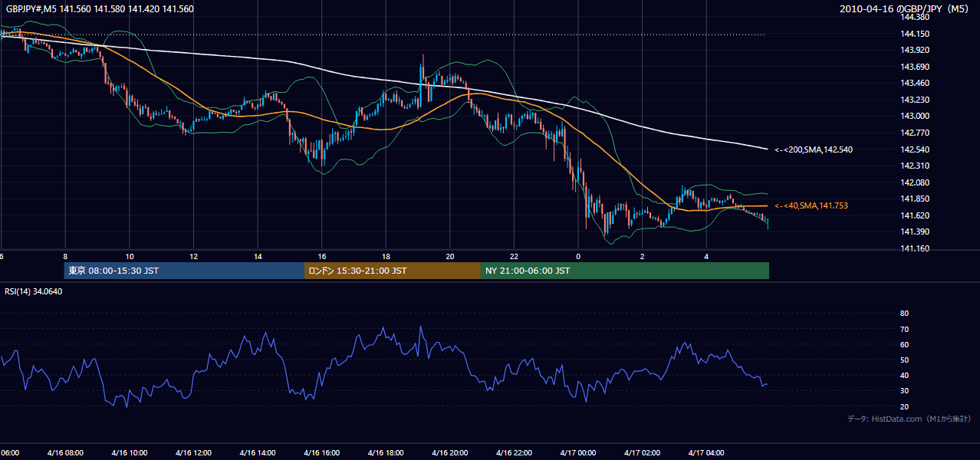The image size is (980, 460).
Task: Click the RSI(14) 34.0640 indicator label
Action: 34,291
